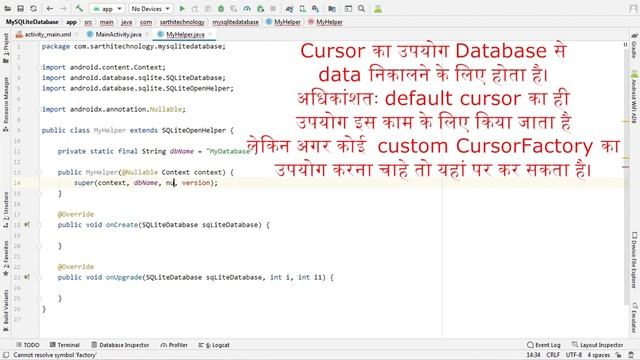Open the Device File Explorer panel
The image size is (640, 360).
click(634, 260)
